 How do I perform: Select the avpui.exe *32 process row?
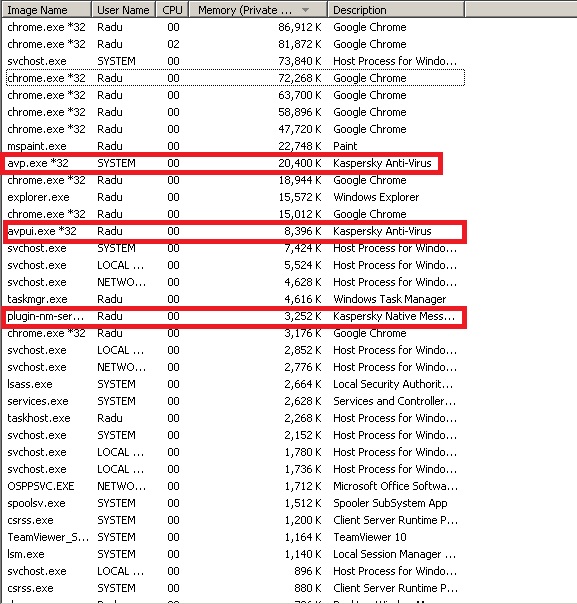tap(233, 231)
